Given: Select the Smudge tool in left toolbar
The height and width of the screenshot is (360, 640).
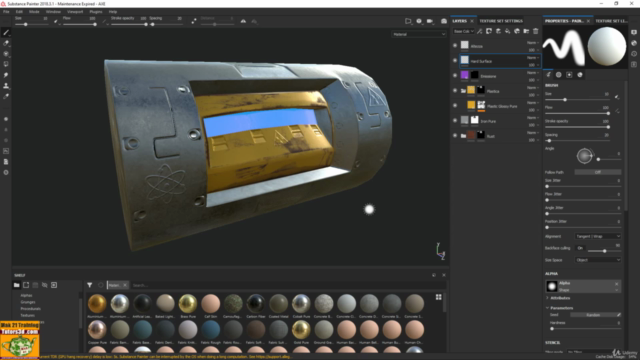Looking at the screenshot, I should (6, 75).
